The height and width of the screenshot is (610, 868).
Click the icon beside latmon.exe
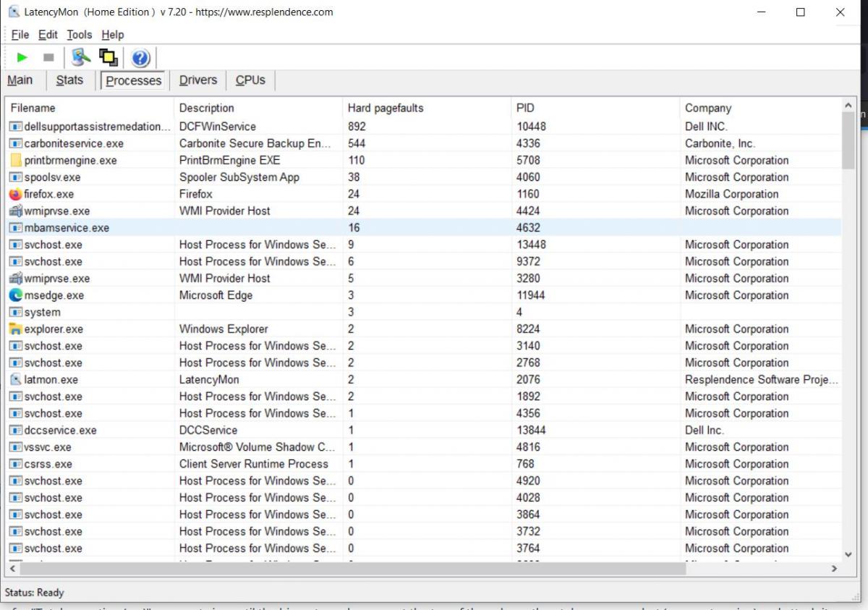point(16,380)
